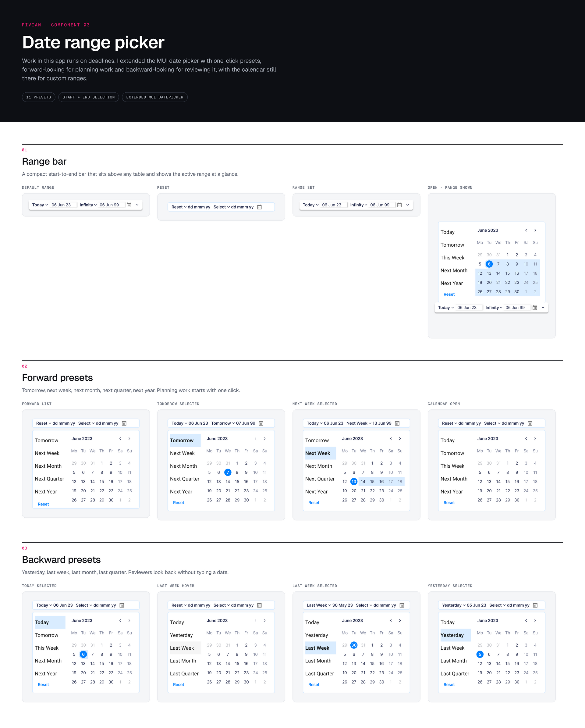Choose Next Quarter preset in Forward List panel

(49, 479)
